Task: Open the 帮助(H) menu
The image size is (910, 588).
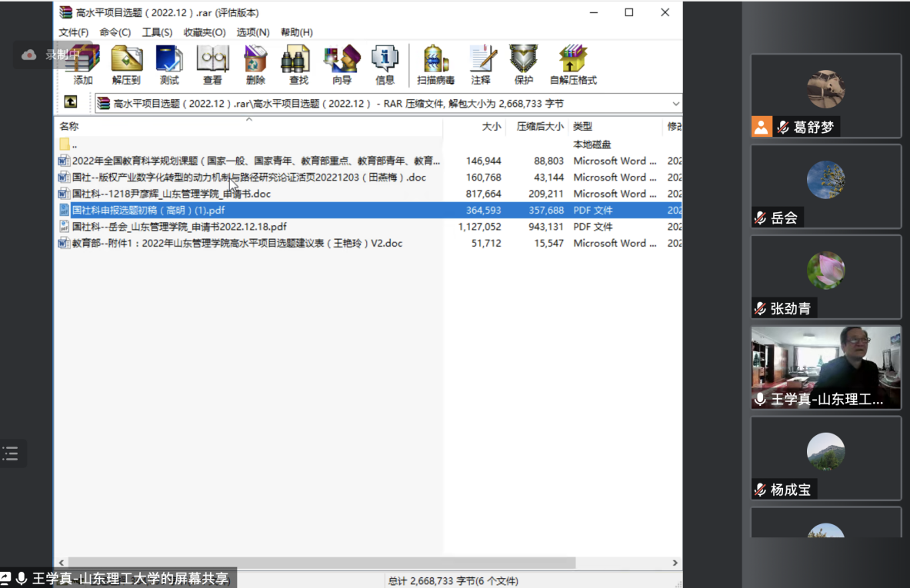Action: point(297,32)
